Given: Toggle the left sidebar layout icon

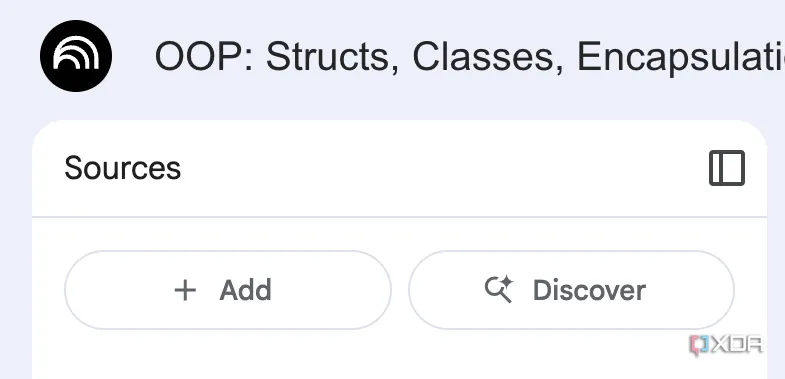Looking at the screenshot, I should [x=727, y=168].
